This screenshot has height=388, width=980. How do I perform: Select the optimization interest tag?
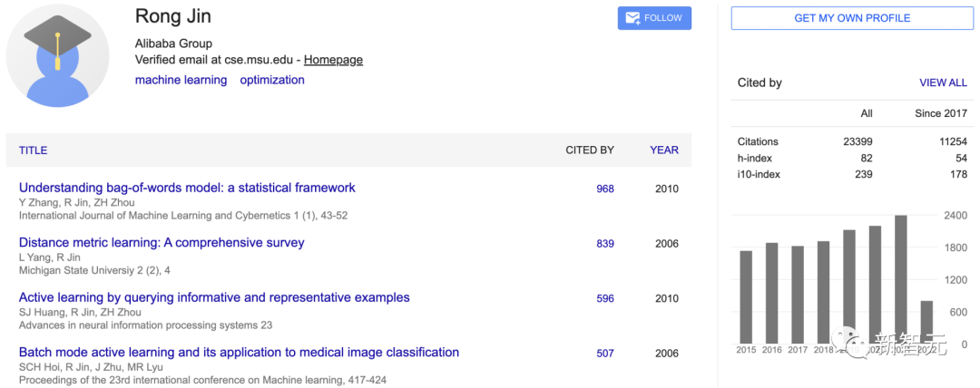tap(272, 80)
